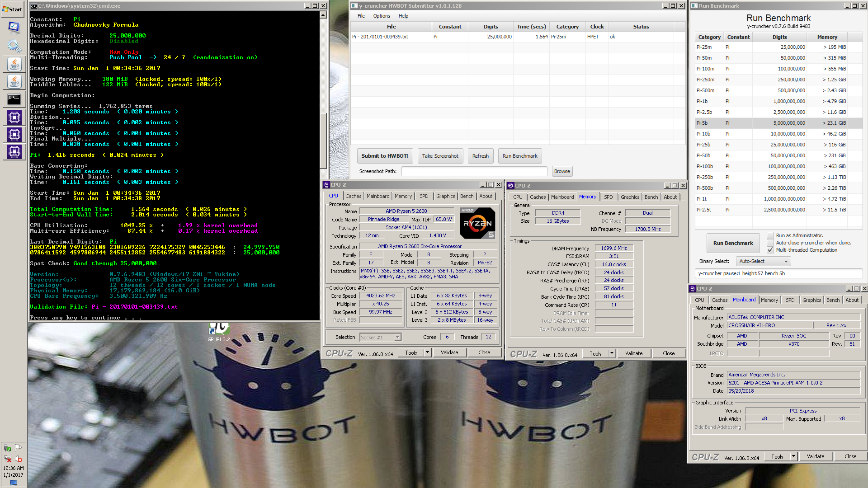
Task: Sort by Digits column in HWBOT Submitter
Action: pos(491,27)
